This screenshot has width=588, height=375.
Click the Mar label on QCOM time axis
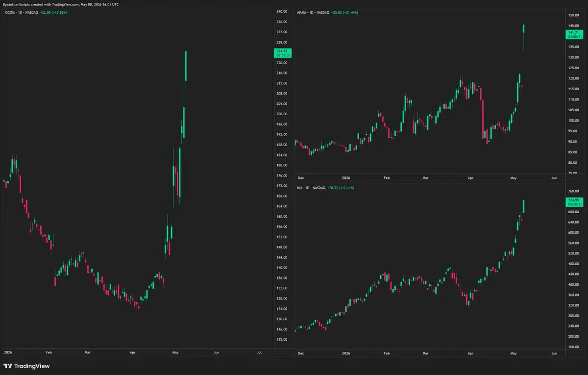pos(87,352)
